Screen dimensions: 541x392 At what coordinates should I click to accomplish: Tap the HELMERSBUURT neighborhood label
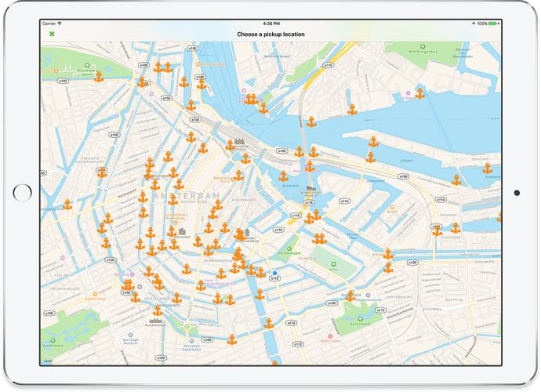pyautogui.click(x=66, y=289)
